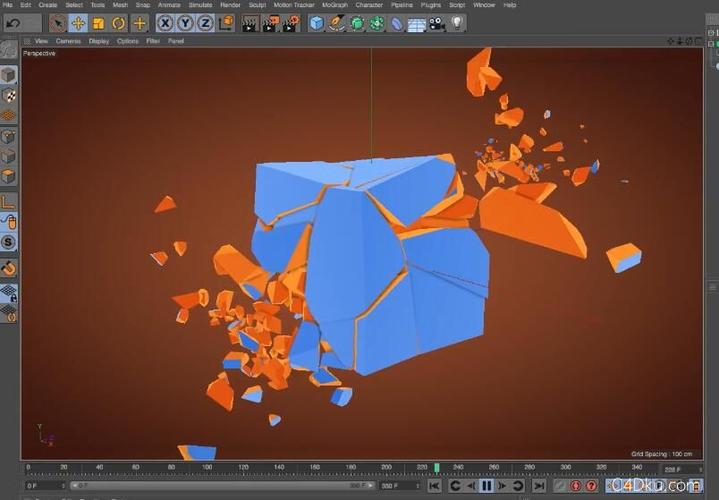Image resolution: width=719 pixels, height=500 pixels.
Task: Click the Undo arrow icon
Action: pyautogui.click(x=13, y=23)
